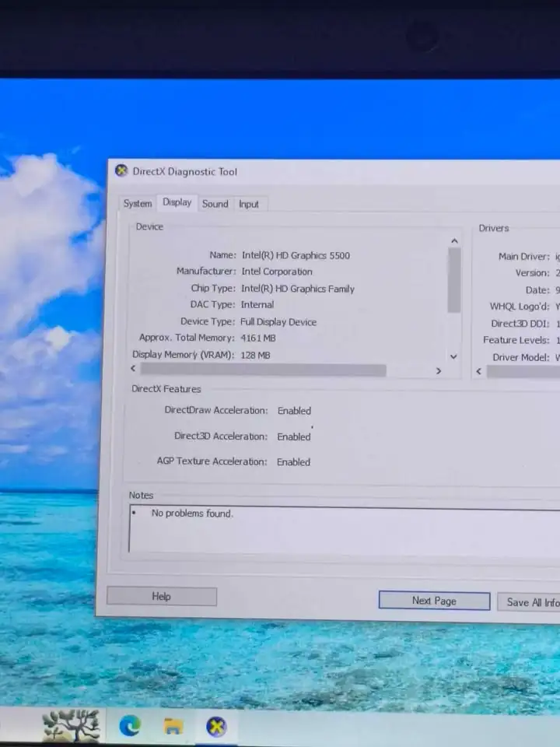Click the 'DirectX Diagnostic Tool' window title
Image resolution: width=560 pixels, height=747 pixels.
coord(185,172)
